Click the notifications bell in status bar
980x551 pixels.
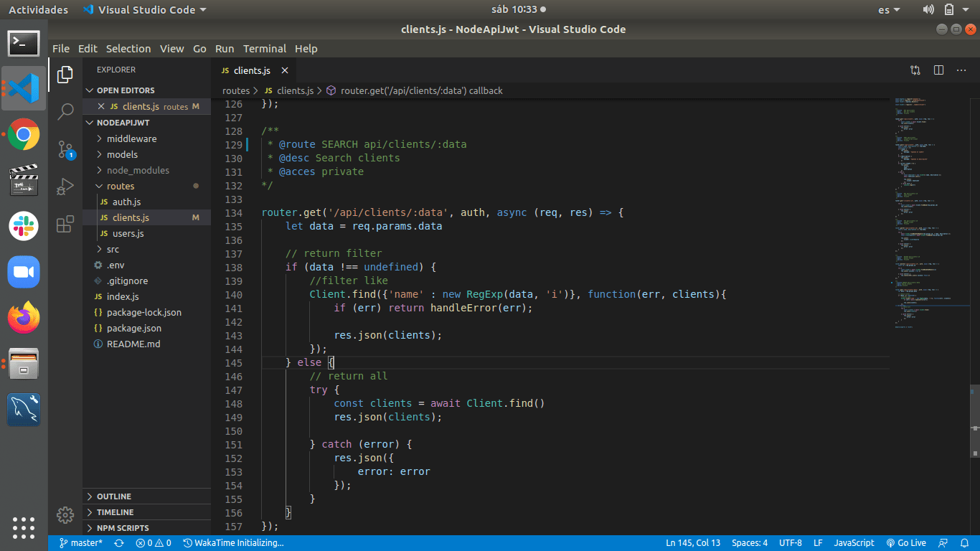965,543
